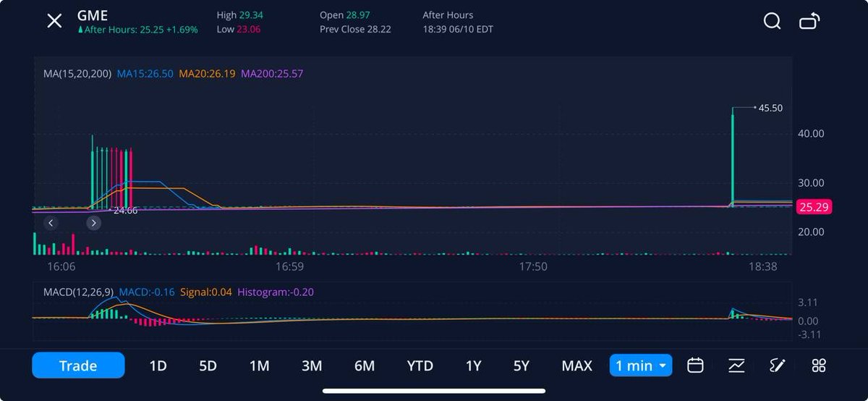The image size is (868, 401).
Task: Tap the MA15:26.50 value label
Action: point(145,74)
